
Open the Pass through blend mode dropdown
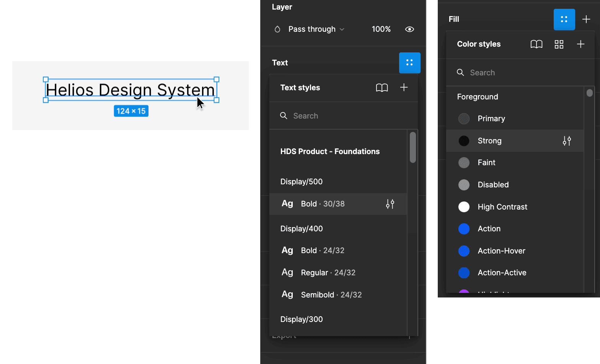point(316,29)
